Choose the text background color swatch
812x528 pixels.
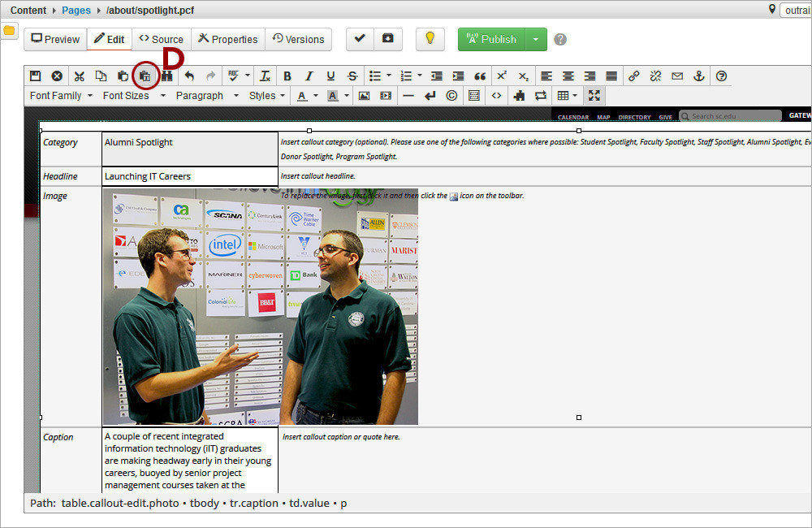333,95
